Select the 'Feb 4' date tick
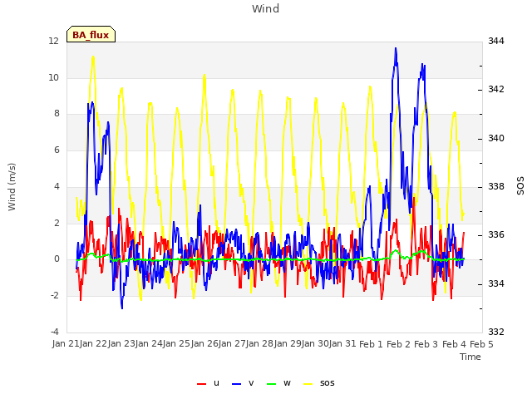 (454, 344)
